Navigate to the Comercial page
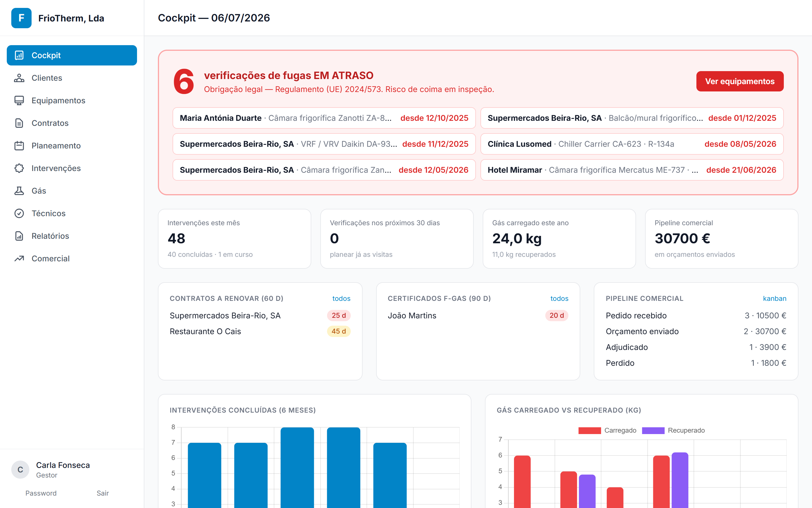 pyautogui.click(x=72, y=258)
